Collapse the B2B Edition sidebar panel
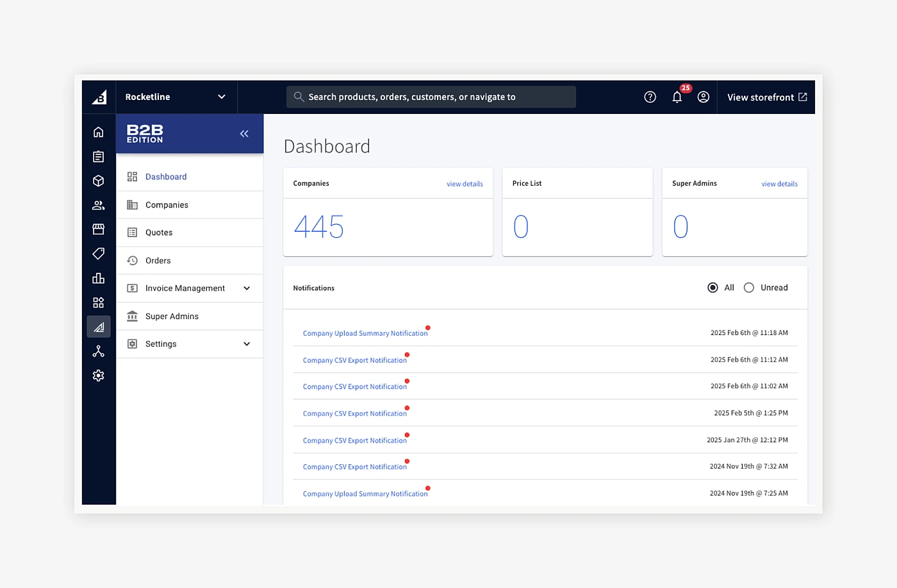The image size is (897, 588). 244,133
